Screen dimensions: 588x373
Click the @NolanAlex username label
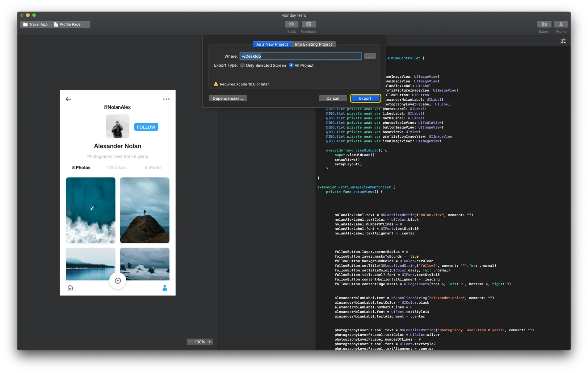(117, 107)
